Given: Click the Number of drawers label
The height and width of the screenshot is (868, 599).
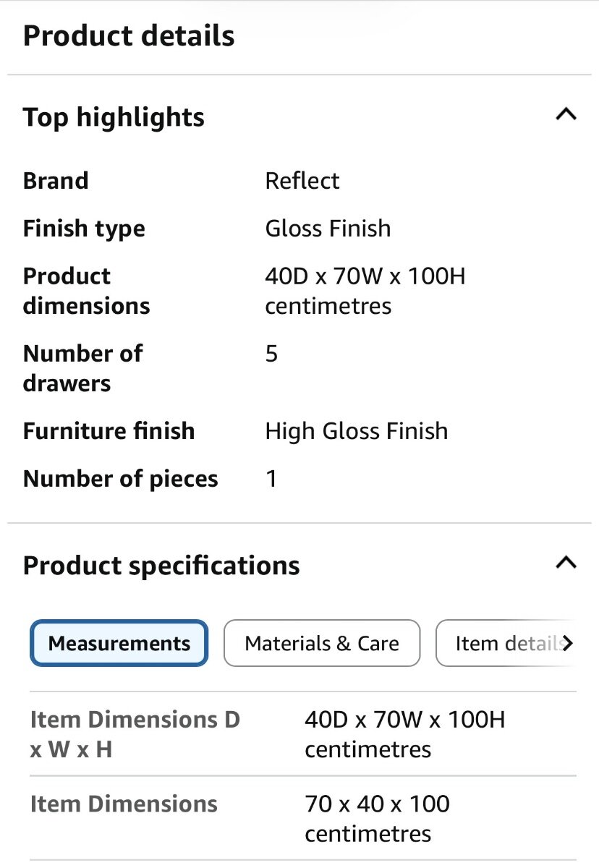Looking at the screenshot, I should tap(82, 368).
